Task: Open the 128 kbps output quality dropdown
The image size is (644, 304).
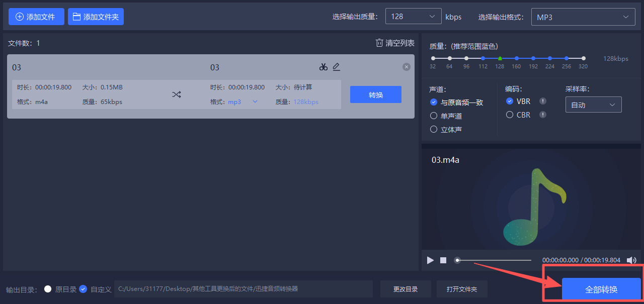Action: point(413,16)
